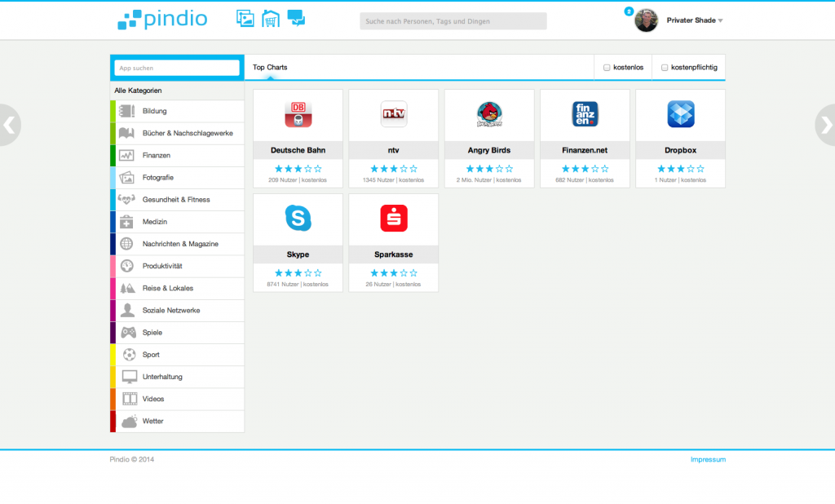Screen dimensions: 835x504
Task: Click the Finanzen.net app title
Action: click(x=585, y=150)
